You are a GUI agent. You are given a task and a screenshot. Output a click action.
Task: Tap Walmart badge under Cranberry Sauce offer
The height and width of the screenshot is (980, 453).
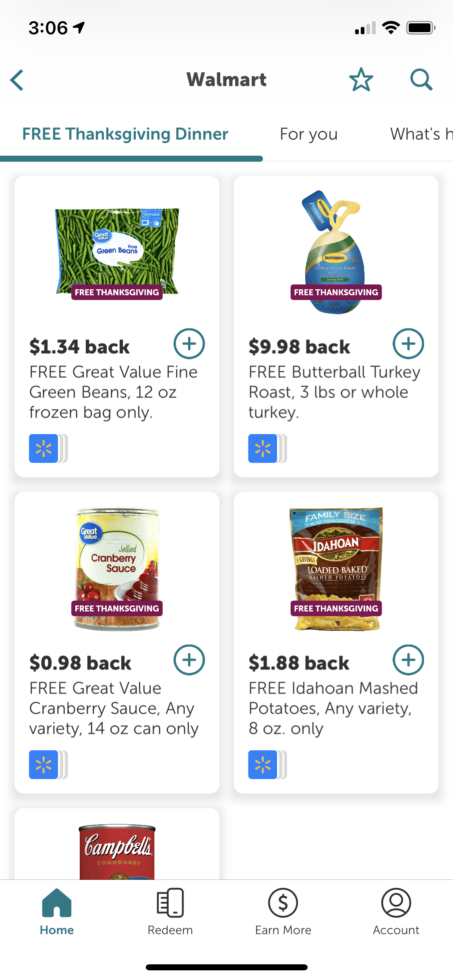click(43, 765)
